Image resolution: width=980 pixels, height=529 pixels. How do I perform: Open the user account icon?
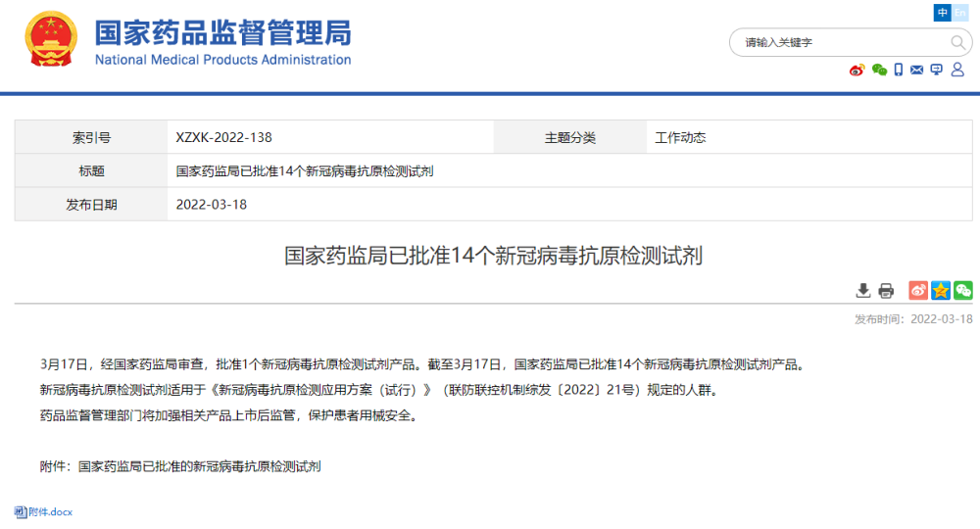[956, 70]
